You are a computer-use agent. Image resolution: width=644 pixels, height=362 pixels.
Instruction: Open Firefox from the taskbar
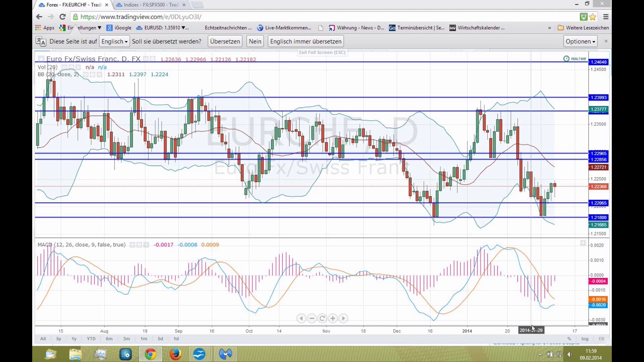coord(175,354)
